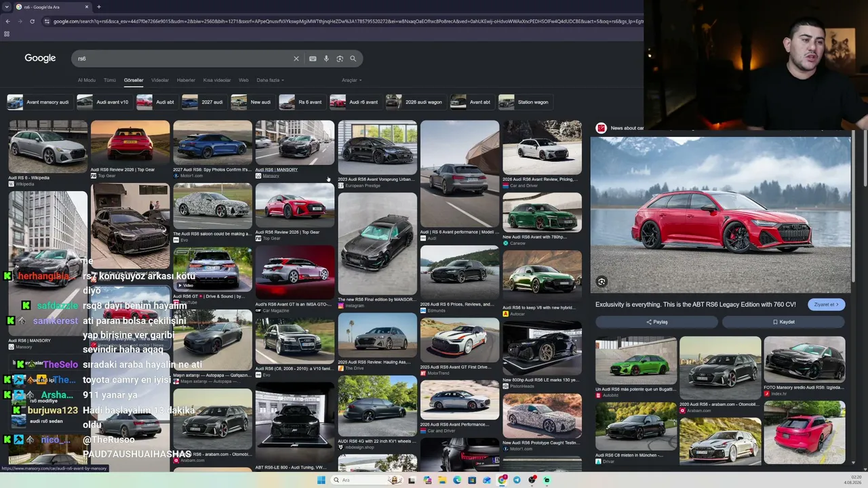Filter by Rs 6 avant chip
Screen dimensions: 868x488
tap(301, 102)
